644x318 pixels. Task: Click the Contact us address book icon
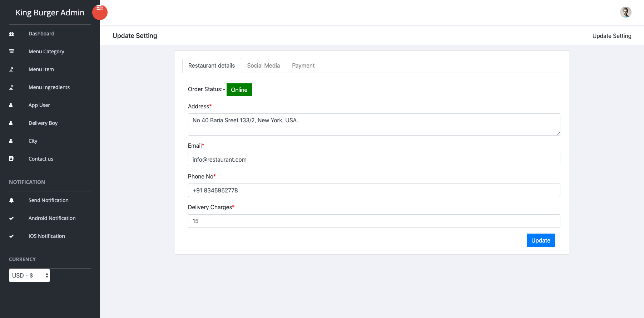pyautogui.click(x=11, y=159)
